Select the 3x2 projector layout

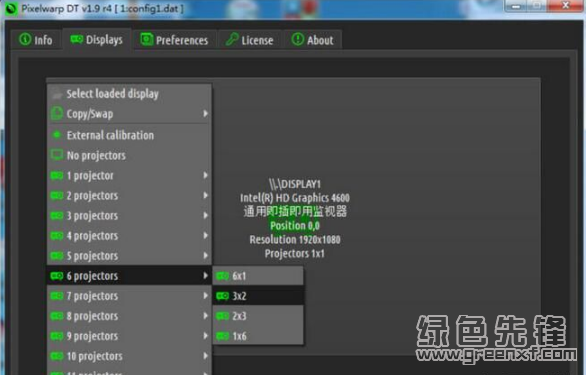tap(258, 296)
